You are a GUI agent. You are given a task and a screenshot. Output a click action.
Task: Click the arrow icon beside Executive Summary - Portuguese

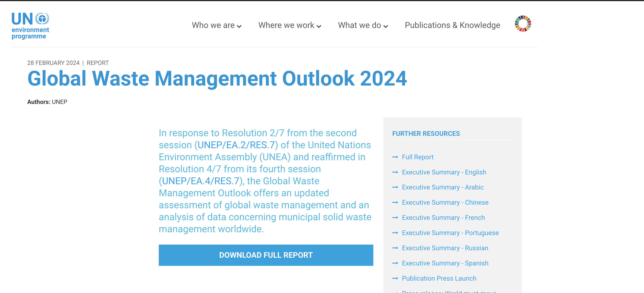coord(395,233)
